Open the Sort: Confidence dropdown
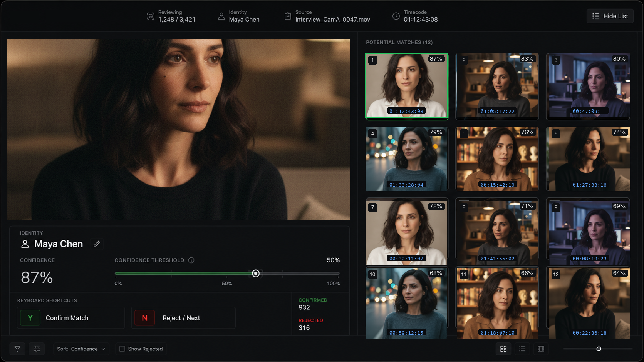 coord(81,349)
